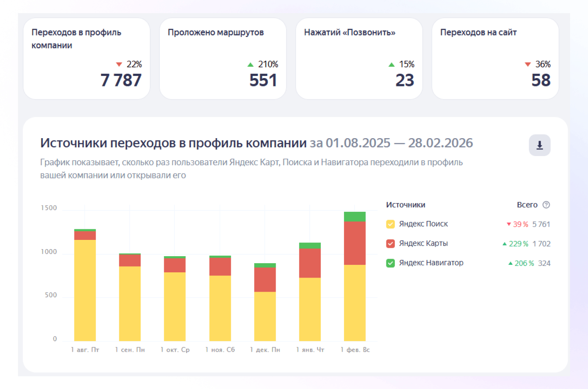588x389 pixels.
Task: Click the 1 авг. Пт chart bar
Action: (x=85, y=285)
